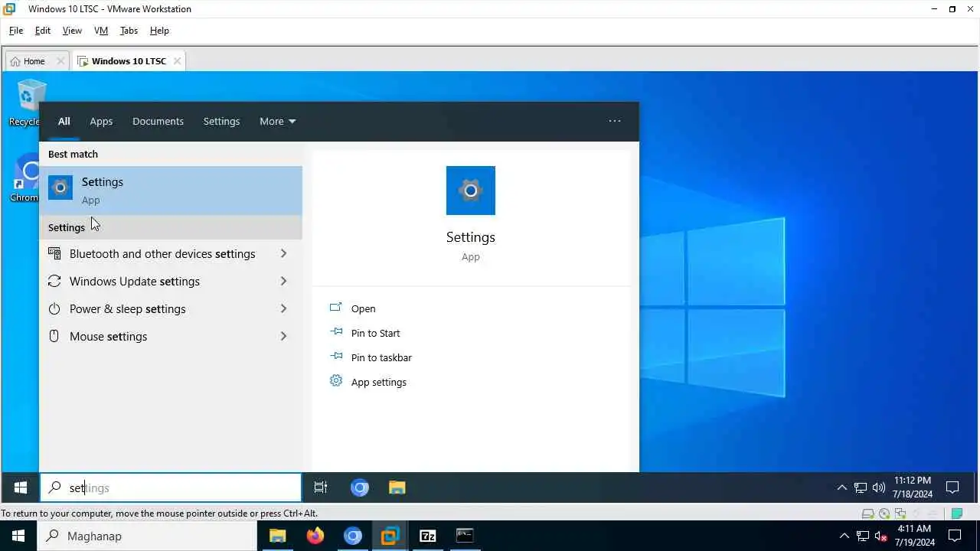Open the VMware View menu

(72, 31)
